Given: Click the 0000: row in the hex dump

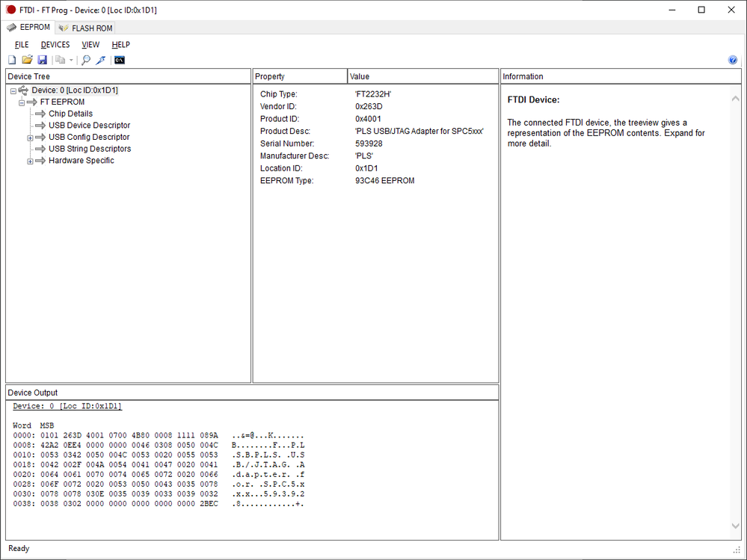Looking at the screenshot, I should 159,436.
